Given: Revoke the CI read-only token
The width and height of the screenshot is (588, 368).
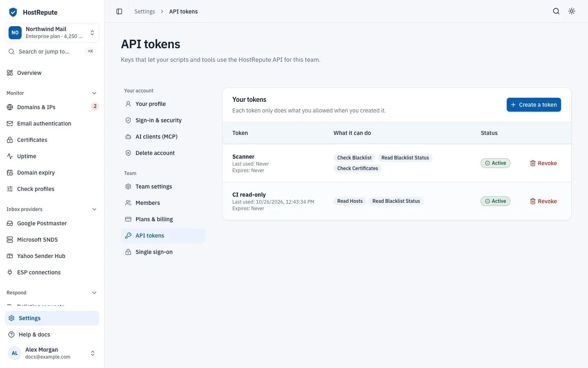Looking at the screenshot, I should [543, 201].
